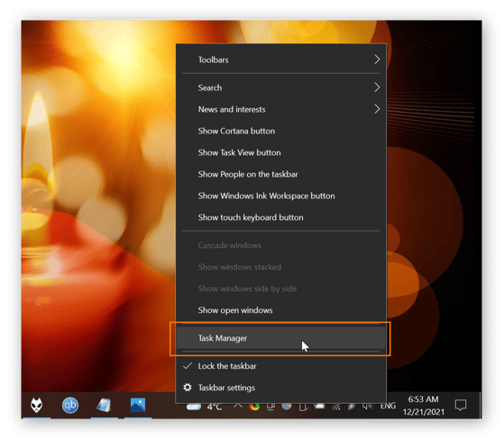The image size is (504, 440).
Task: Open Taskbar settings
Action: pyautogui.click(x=281, y=388)
